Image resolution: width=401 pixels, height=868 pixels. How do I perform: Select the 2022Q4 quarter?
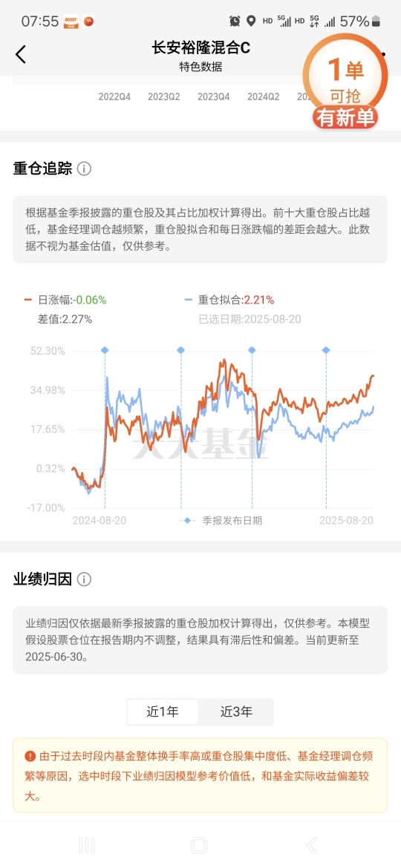(114, 96)
